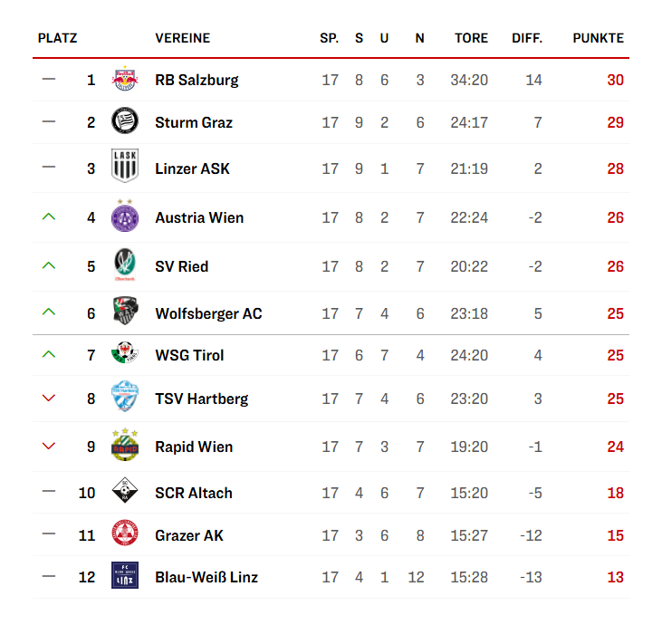Click the TSV Hartberg club crest
The width and height of the screenshot is (662, 644).
(124, 398)
